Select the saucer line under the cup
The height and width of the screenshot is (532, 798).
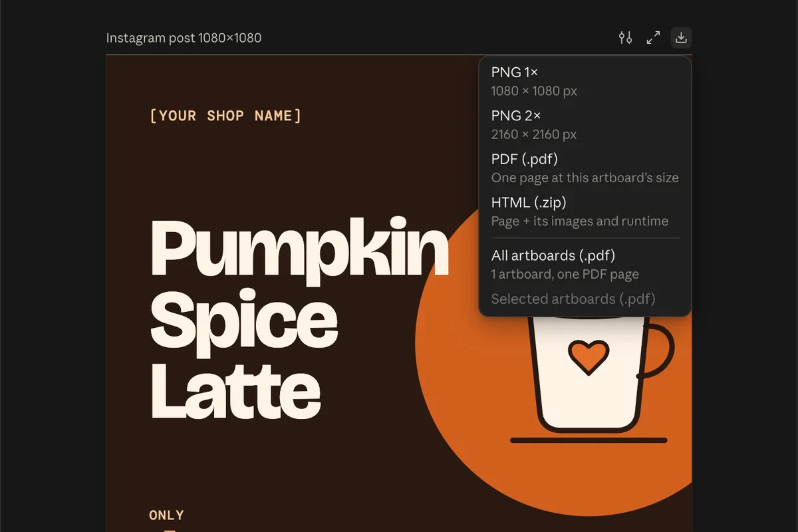589,440
